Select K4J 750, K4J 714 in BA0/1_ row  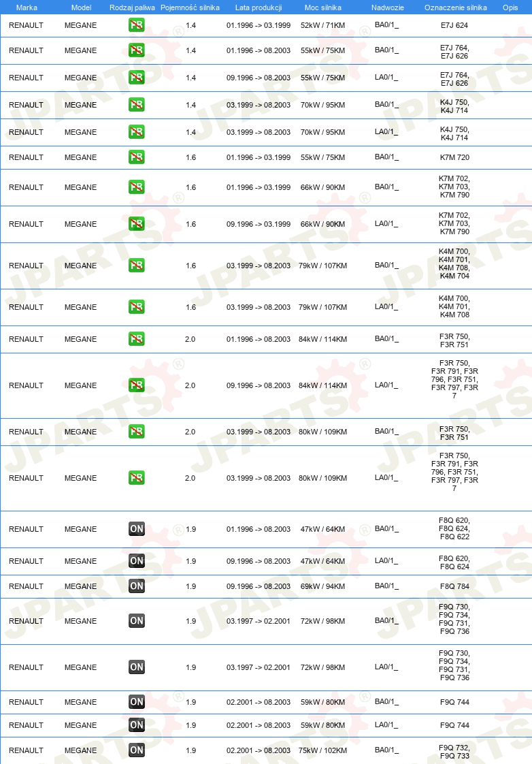coord(454,106)
